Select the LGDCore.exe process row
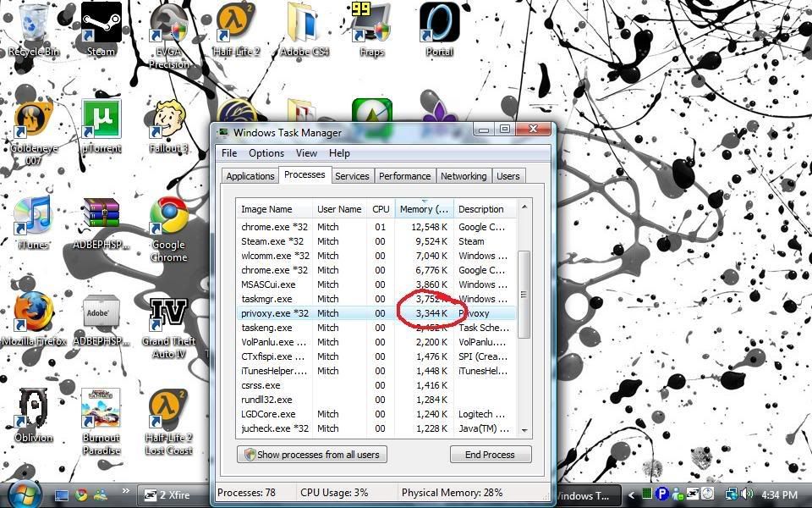The height and width of the screenshot is (508, 812). point(376,414)
